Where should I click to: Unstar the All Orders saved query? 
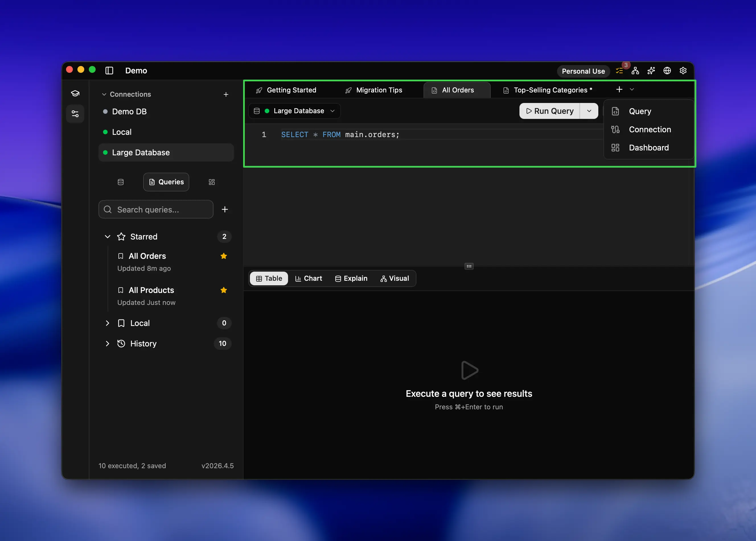[x=224, y=256]
